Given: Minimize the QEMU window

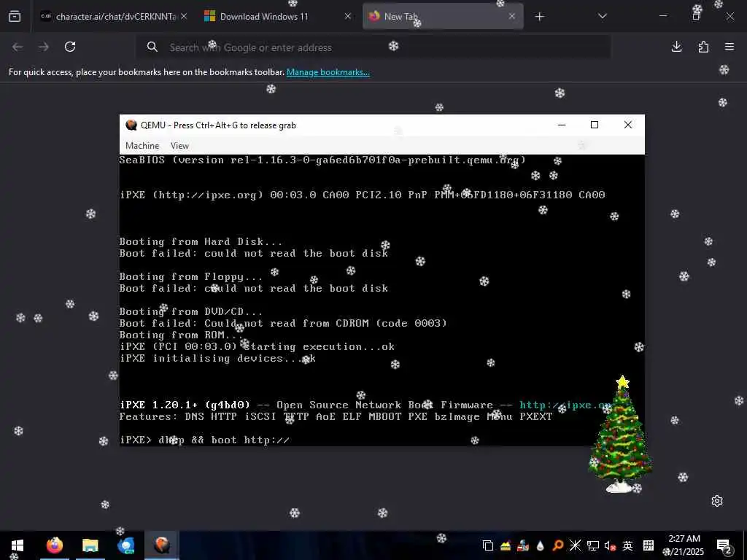Looking at the screenshot, I should [562, 125].
